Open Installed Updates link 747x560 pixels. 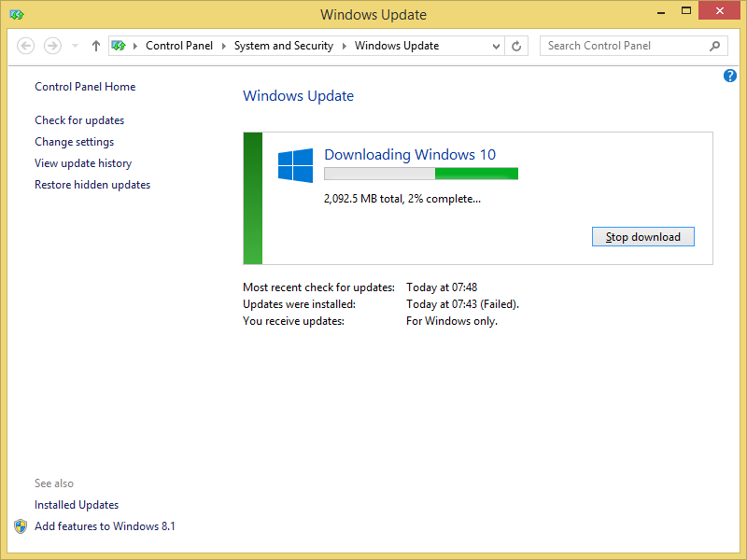pos(77,505)
